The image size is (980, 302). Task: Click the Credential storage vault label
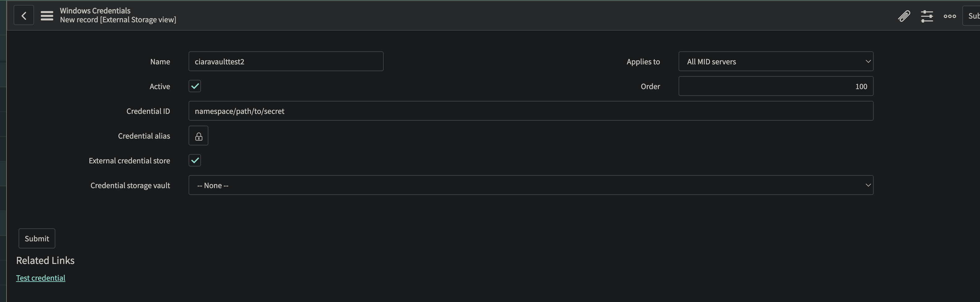coord(130,185)
